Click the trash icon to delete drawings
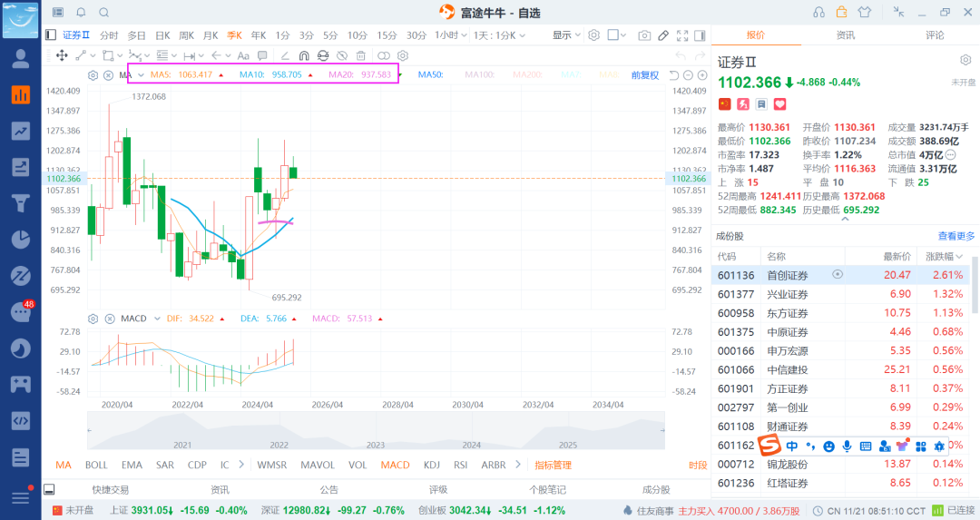The image size is (980, 520). pos(360,55)
